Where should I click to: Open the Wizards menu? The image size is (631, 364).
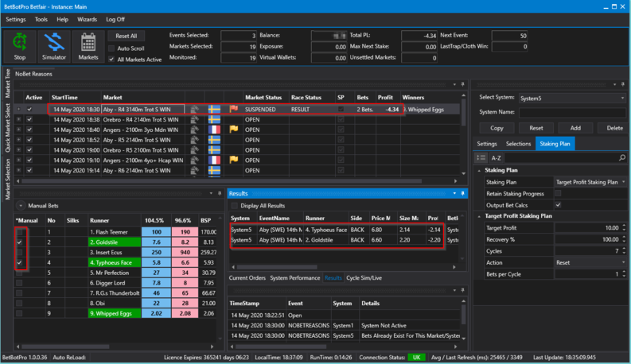[x=87, y=18]
